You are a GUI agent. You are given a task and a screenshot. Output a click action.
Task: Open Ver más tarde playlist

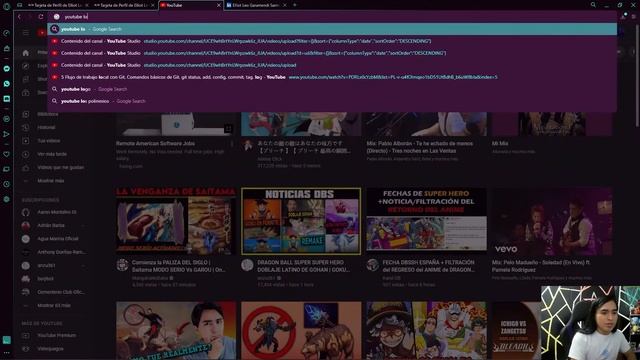(52, 154)
